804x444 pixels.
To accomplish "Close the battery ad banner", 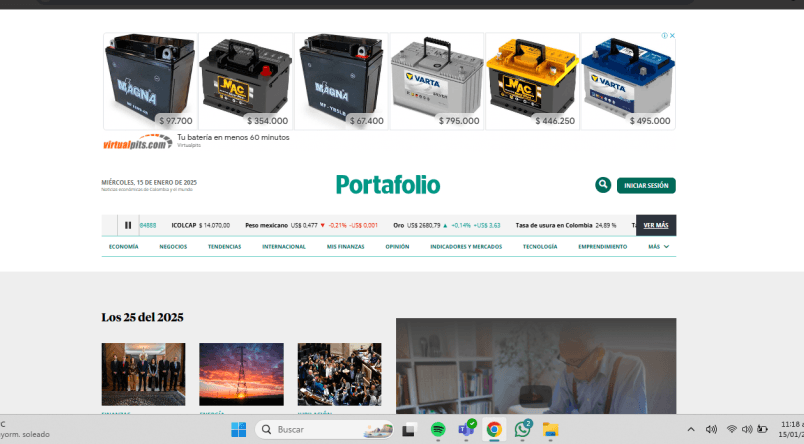I will pos(672,35).
